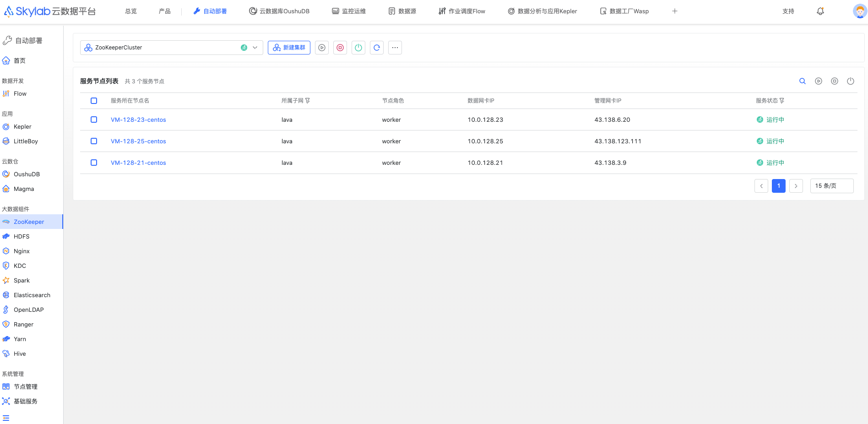Click the red cluster stop icon
The height and width of the screenshot is (424, 868).
(340, 48)
